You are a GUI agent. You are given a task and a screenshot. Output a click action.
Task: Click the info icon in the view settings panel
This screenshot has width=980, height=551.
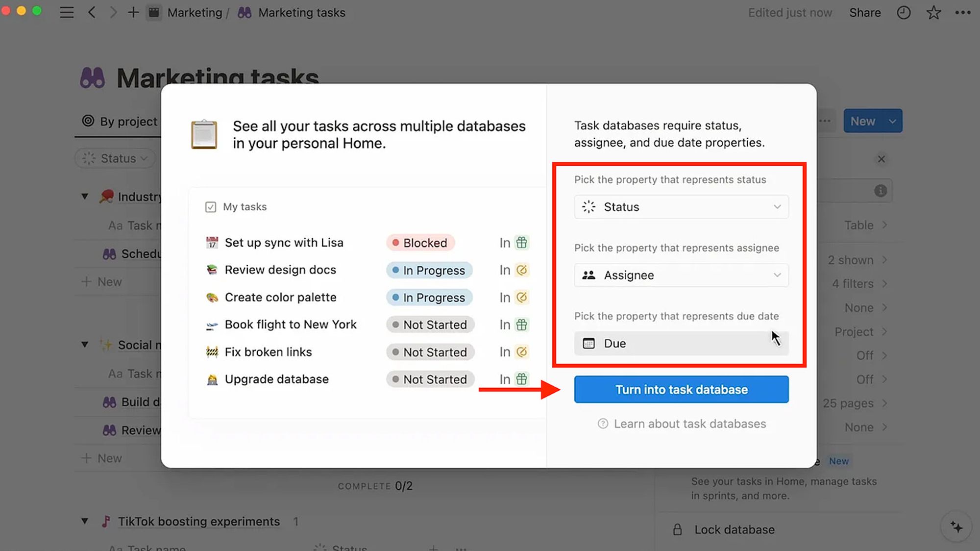(x=880, y=191)
